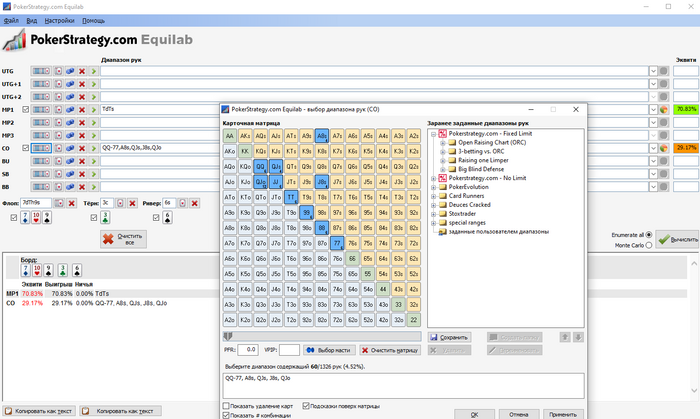The image size is (700, 419).
Task: Select the special ranges tree folder
Action: [x=467, y=223]
